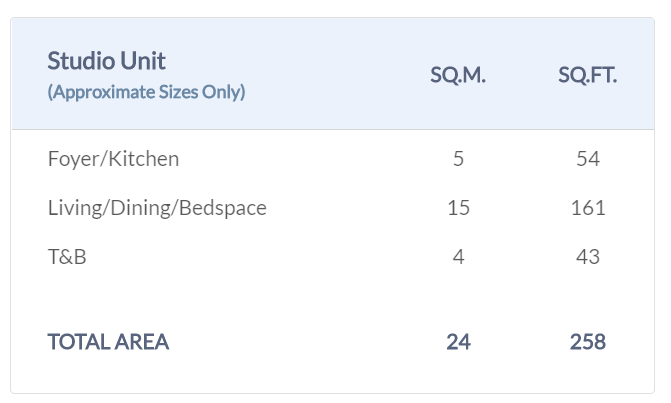Click the Living/Dining/Bedspace value 15

458,208
